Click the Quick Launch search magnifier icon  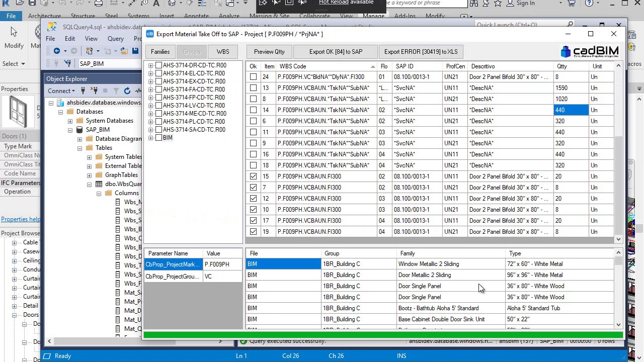point(570,25)
